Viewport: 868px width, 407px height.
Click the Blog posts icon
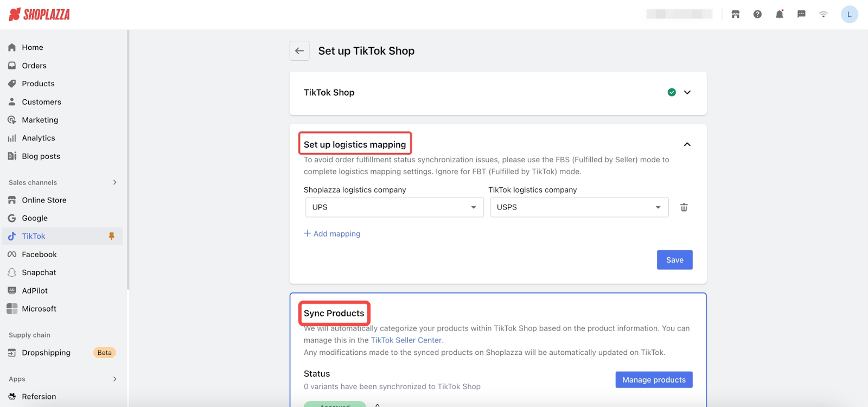(12, 156)
